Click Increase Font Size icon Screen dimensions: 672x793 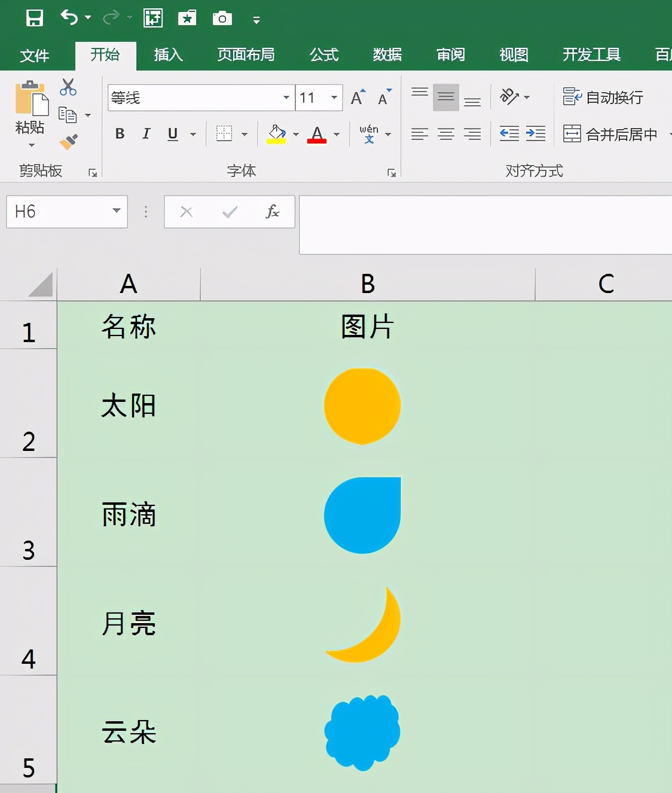click(358, 97)
